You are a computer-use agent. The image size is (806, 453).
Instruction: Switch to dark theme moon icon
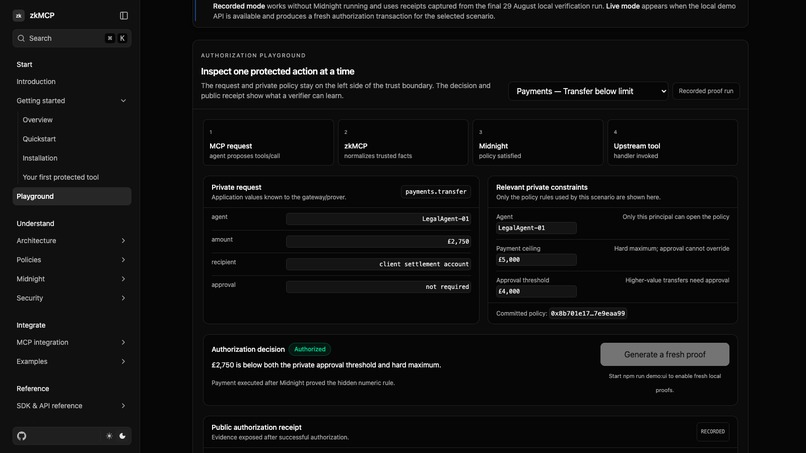pos(122,436)
